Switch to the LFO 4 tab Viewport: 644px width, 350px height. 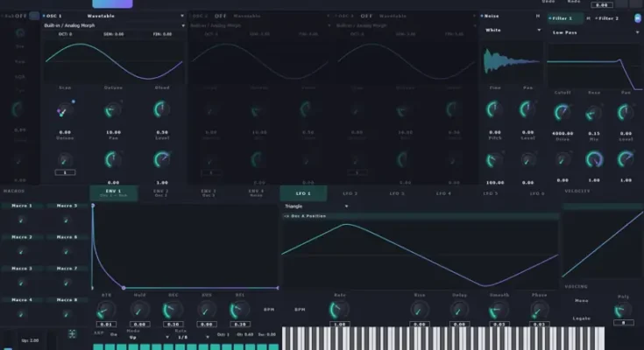coord(443,193)
